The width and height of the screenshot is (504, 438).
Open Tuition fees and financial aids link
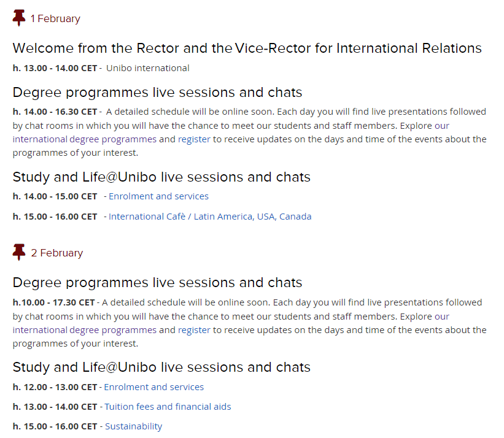[x=168, y=407]
